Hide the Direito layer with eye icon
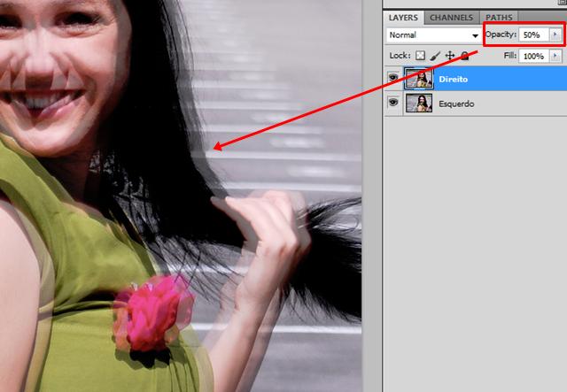Viewport: 567px width, 392px height. (392, 79)
